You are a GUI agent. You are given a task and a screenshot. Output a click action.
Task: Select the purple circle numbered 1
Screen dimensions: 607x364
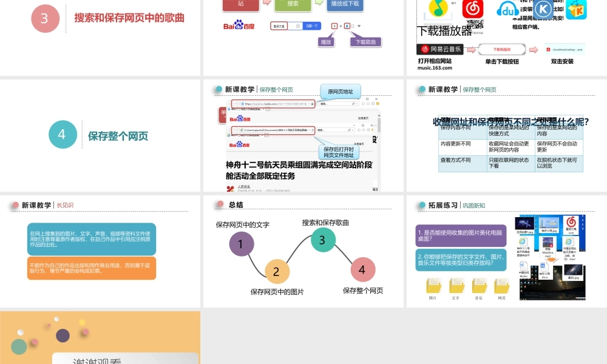click(x=241, y=244)
